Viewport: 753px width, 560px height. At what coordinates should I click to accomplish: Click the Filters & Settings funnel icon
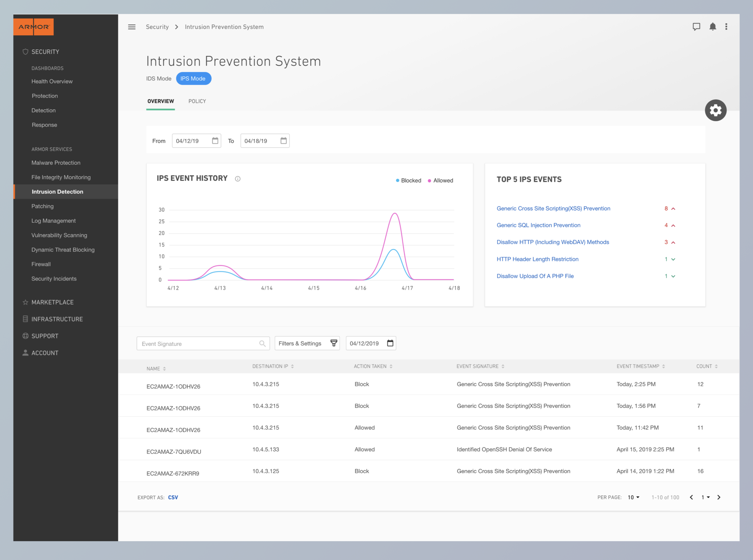(334, 343)
